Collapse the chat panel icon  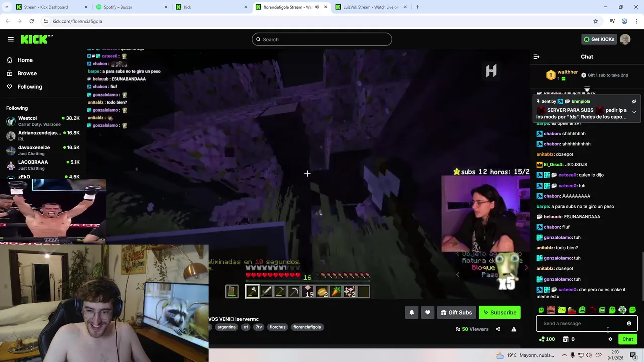coord(536,57)
